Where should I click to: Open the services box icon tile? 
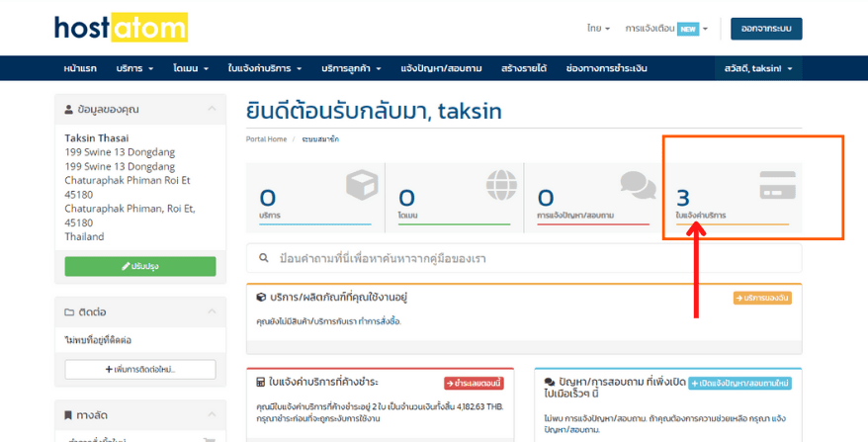[315, 198]
